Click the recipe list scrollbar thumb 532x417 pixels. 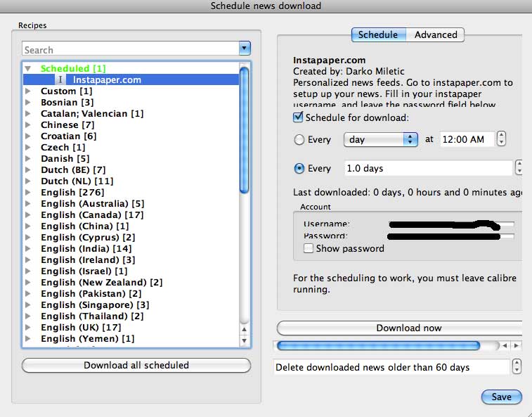(244, 130)
